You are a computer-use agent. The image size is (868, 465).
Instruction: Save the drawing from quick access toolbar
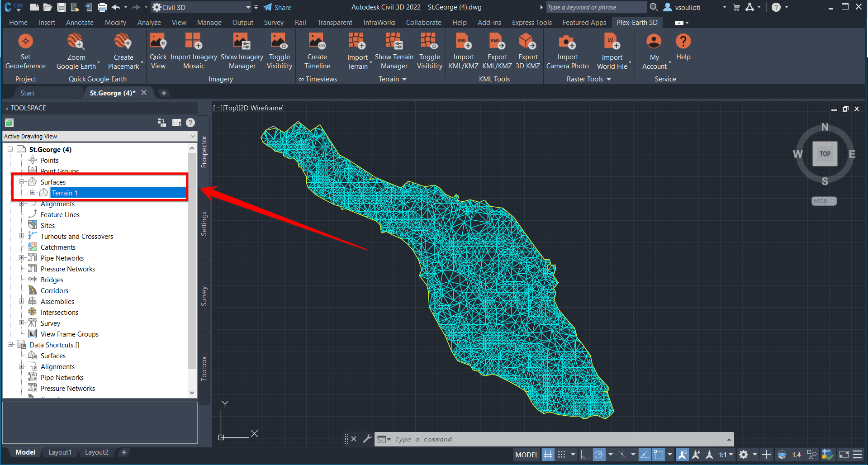point(62,7)
